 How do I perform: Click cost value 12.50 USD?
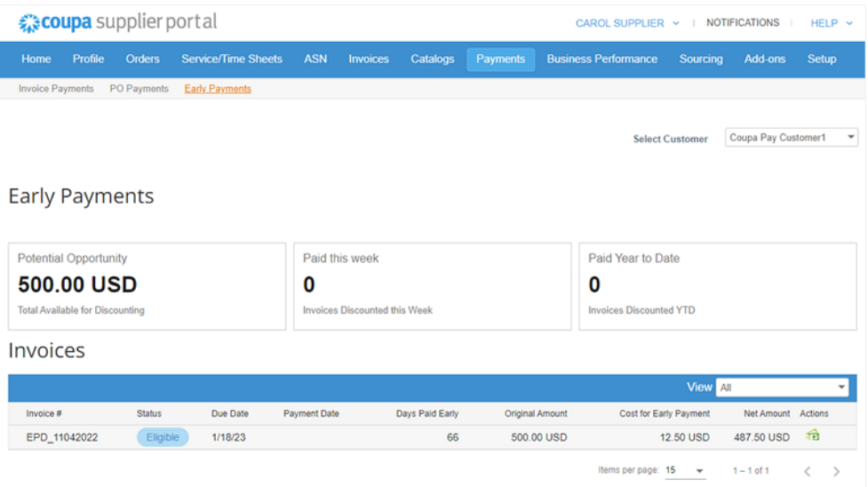pos(684,438)
